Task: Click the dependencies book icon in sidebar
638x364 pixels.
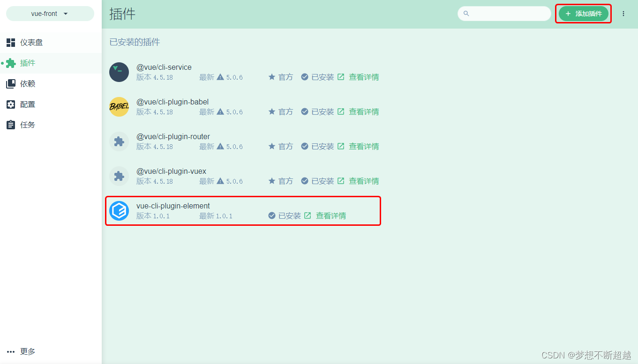Action: click(11, 84)
